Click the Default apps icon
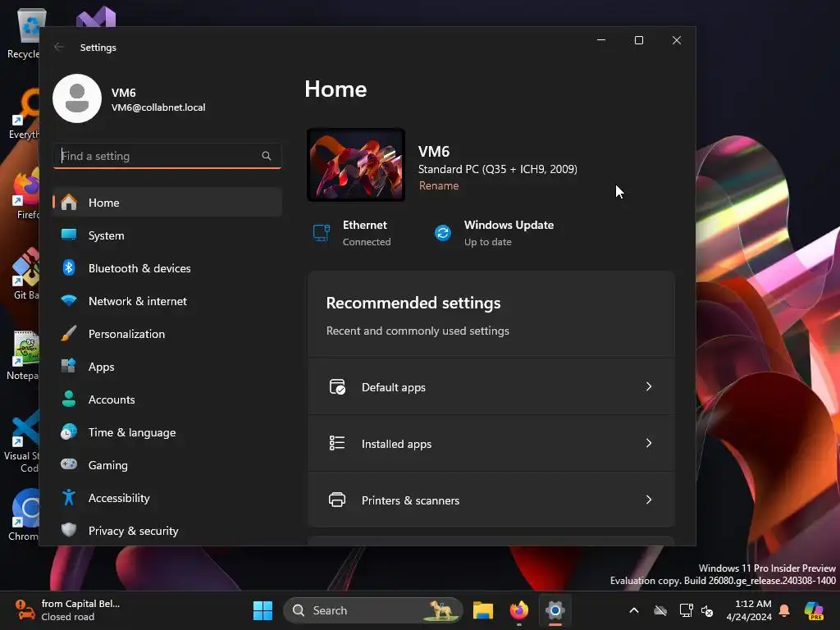The image size is (840, 630). tap(337, 387)
